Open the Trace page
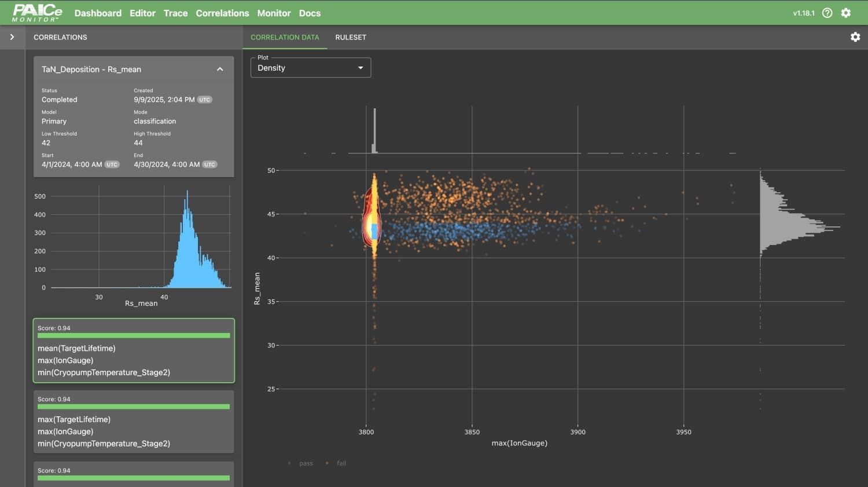Viewport: 868px width, 487px height. tap(175, 13)
